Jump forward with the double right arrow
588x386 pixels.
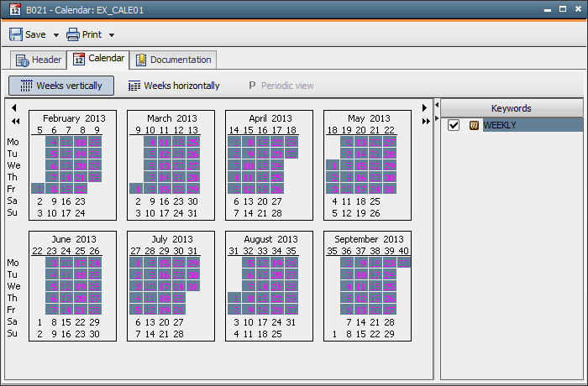point(425,122)
